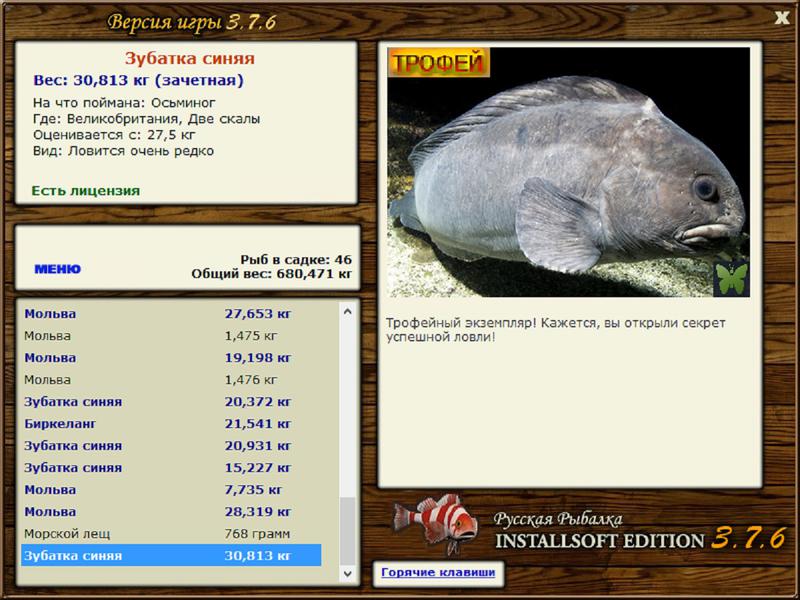Screen dimensions: 800x600
Task: Select the Биркеланг 21,541 кг entry
Action: point(171,423)
